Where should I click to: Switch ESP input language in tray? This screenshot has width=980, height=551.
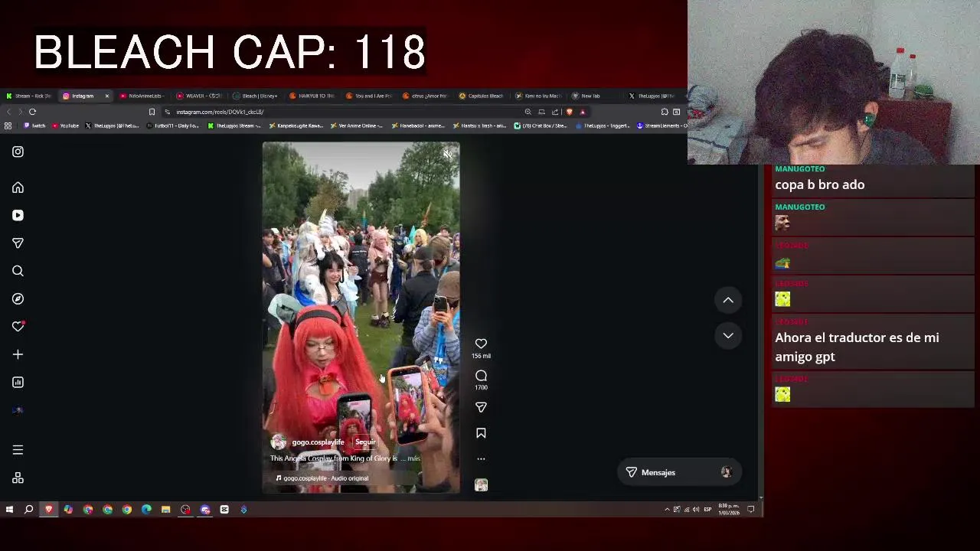[x=707, y=510]
